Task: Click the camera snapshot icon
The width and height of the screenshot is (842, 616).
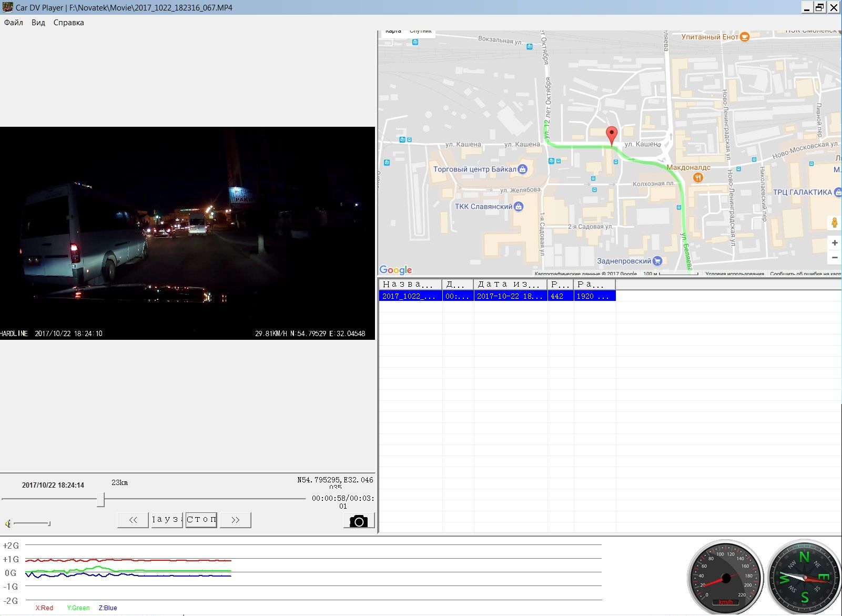Action: (359, 521)
